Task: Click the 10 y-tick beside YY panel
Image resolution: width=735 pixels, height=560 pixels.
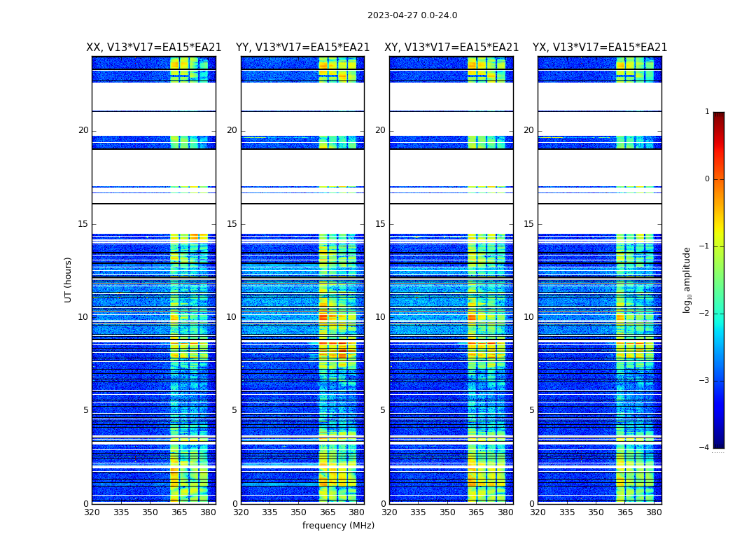Action: point(231,317)
